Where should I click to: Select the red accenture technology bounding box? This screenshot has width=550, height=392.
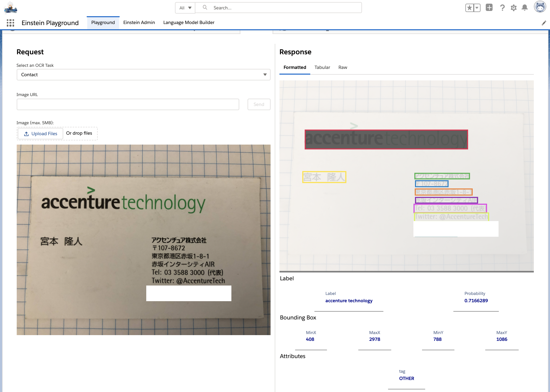(386, 139)
